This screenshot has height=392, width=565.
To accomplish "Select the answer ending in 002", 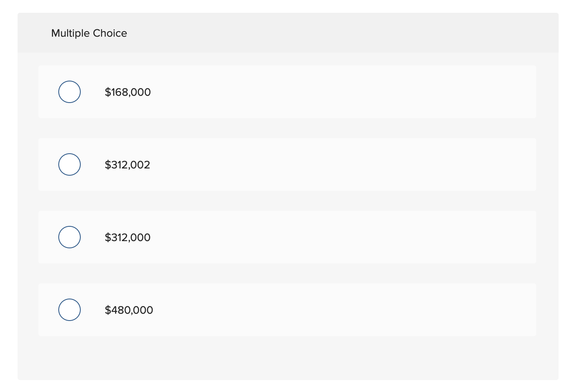I will coord(70,164).
